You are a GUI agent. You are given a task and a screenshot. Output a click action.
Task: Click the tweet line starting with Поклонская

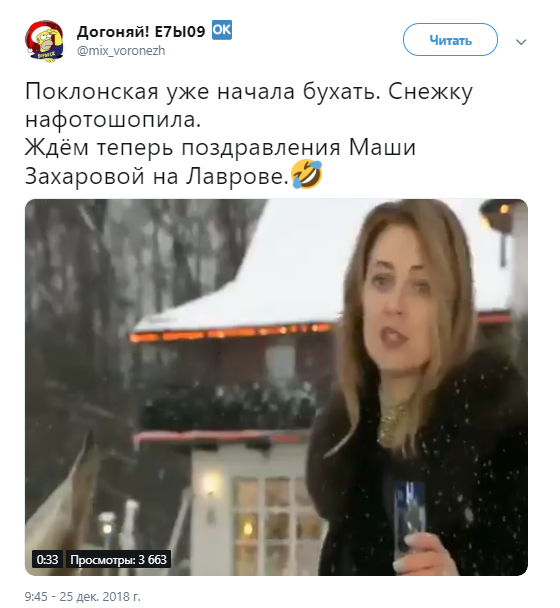click(x=249, y=92)
